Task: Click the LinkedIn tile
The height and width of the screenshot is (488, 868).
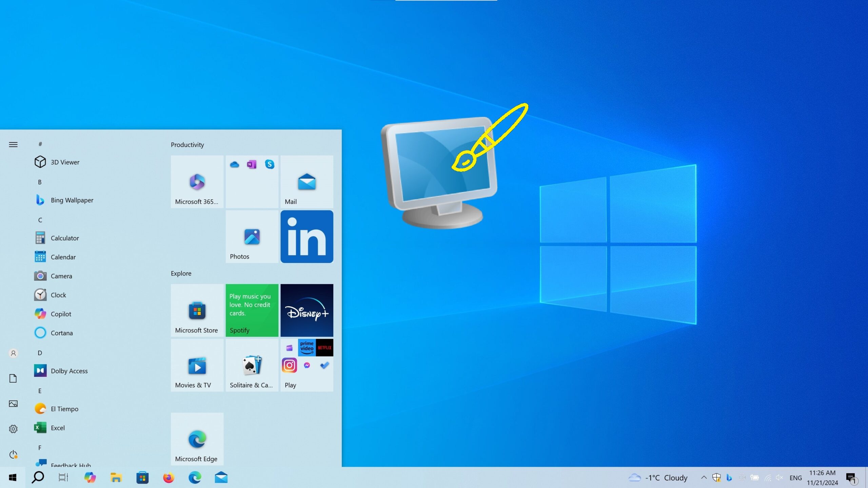Action: (x=307, y=237)
